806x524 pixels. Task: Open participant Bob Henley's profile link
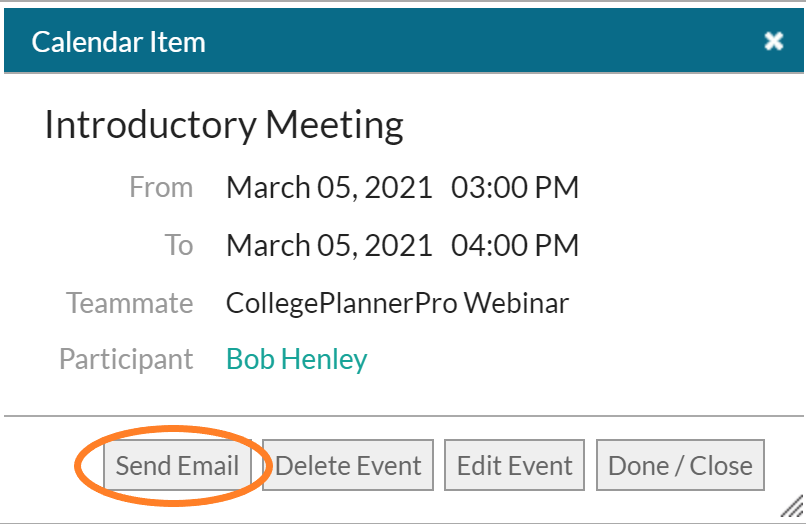[x=297, y=359]
